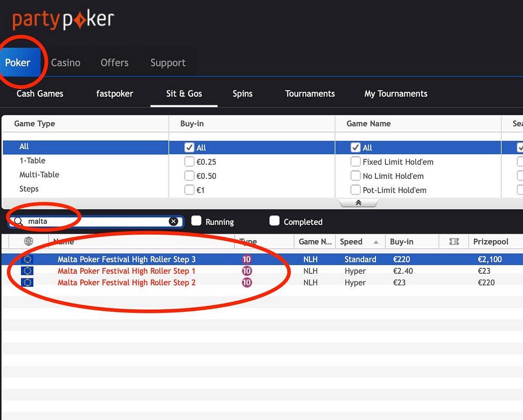Screen dimensions: 523x420
Task: Open the Poker main tab
Action: pos(20,62)
